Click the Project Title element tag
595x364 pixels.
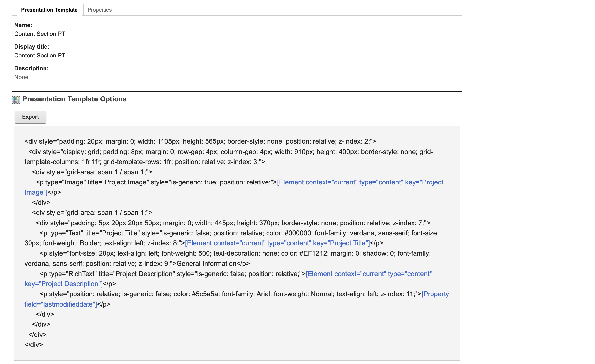point(277,243)
